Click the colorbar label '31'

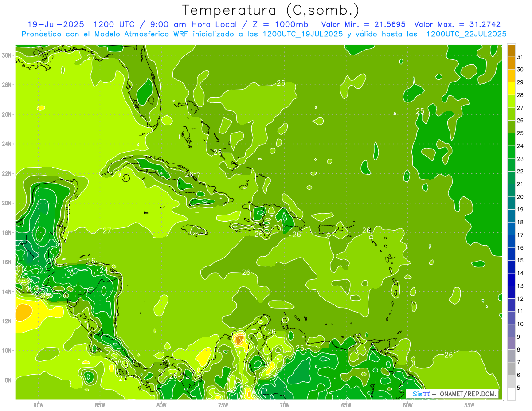pos(520,57)
